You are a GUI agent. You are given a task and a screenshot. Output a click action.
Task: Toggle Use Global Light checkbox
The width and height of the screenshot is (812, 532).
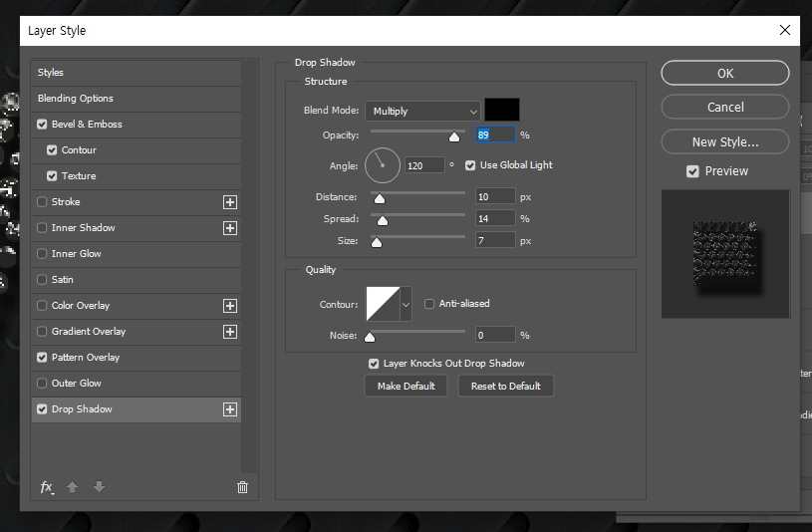click(x=470, y=165)
